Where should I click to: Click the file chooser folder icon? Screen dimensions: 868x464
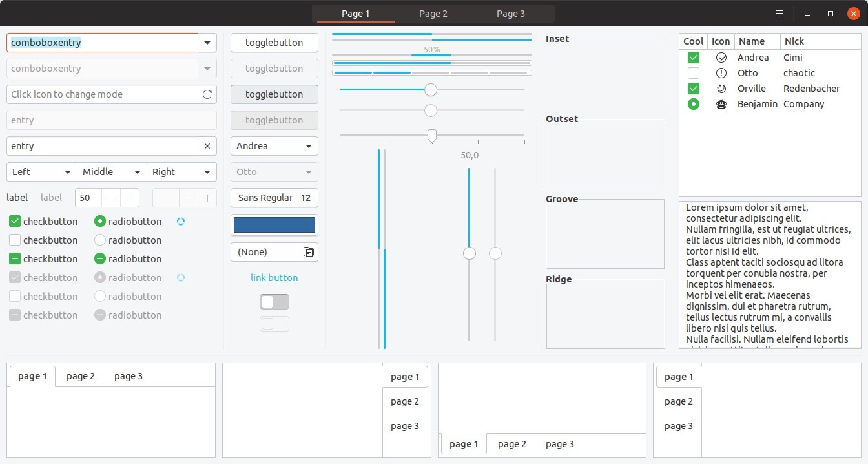coord(308,252)
